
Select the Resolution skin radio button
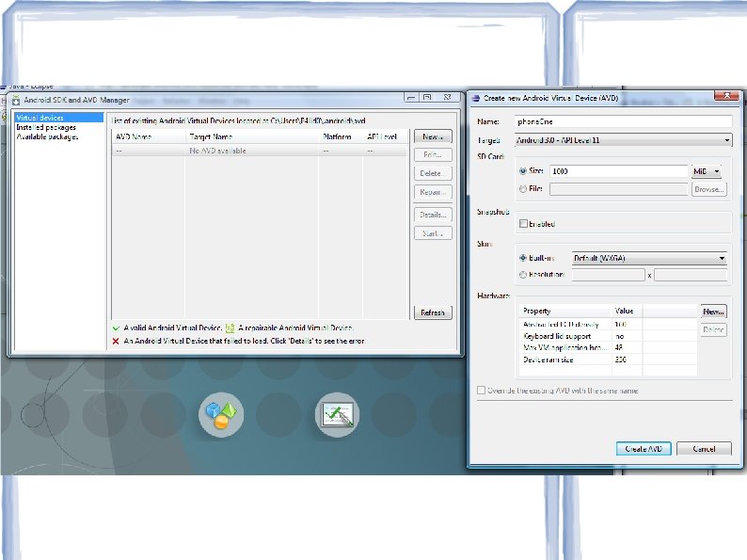[x=523, y=275]
